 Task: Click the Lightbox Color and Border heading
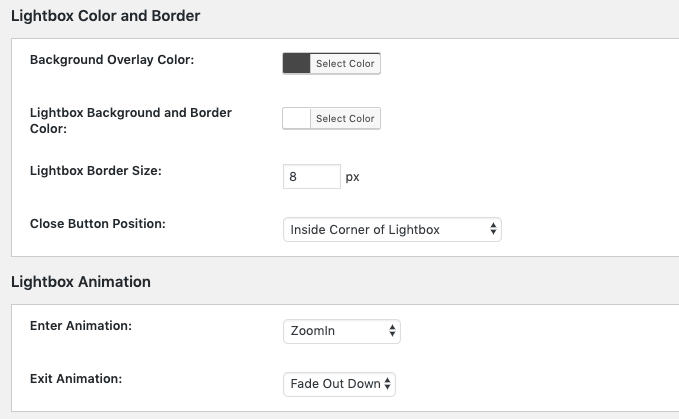click(x=105, y=16)
